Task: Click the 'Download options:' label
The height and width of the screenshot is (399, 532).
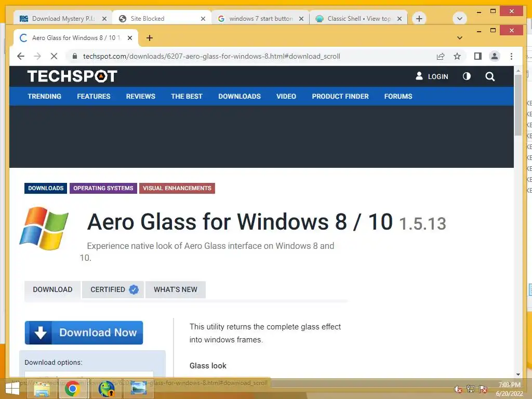Action: coord(54,362)
